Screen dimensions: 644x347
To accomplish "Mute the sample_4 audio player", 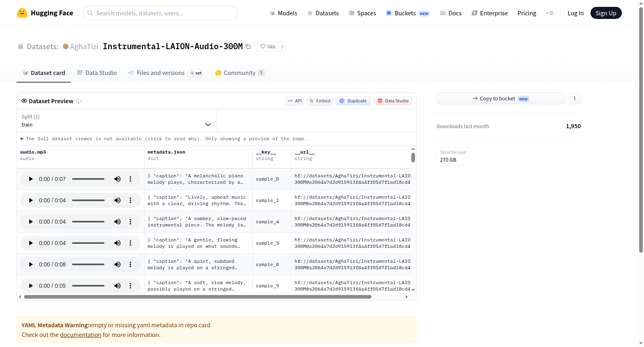I will pyautogui.click(x=118, y=222).
